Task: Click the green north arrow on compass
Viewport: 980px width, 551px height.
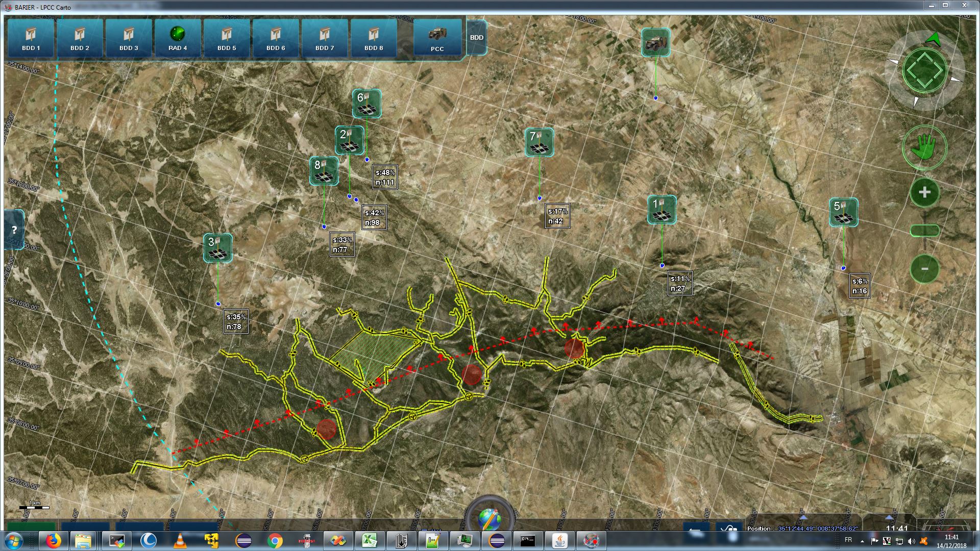Action: click(x=934, y=38)
